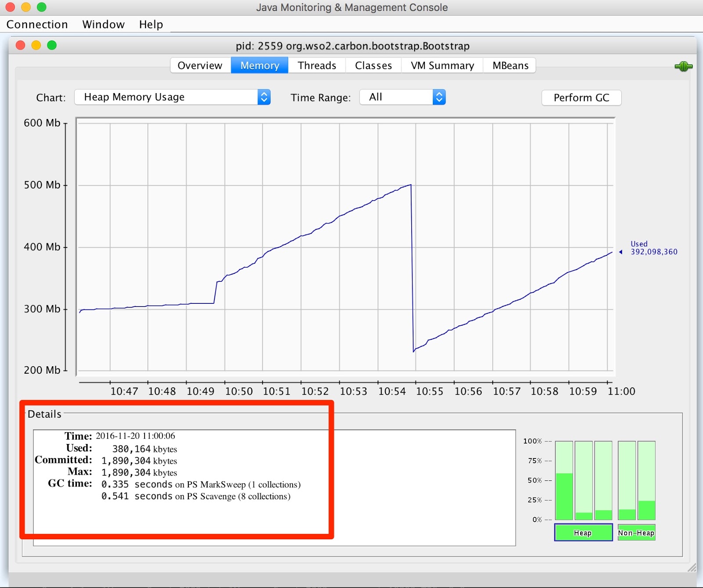Open the Help menu
Viewport: 703px width, 588px height.
(151, 24)
